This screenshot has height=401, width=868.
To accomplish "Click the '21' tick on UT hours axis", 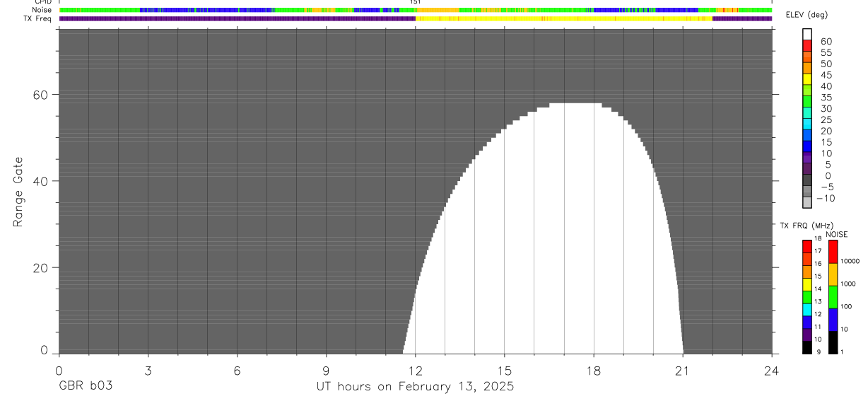I will pos(683,370).
